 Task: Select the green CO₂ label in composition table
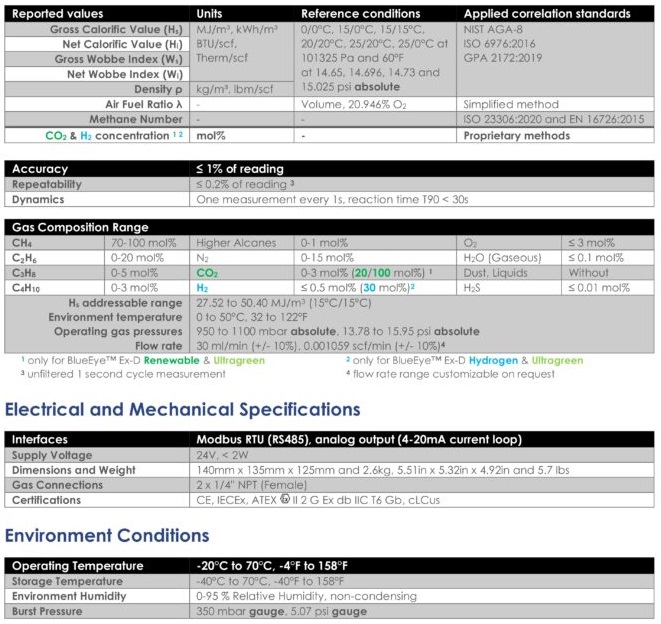207,272
